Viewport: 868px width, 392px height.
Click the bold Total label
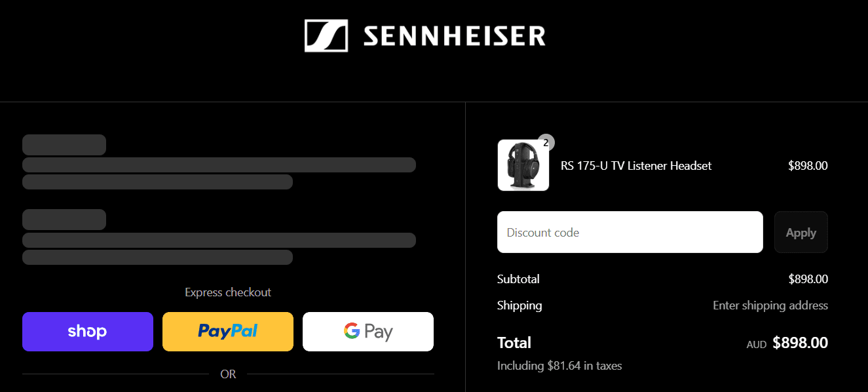pos(514,343)
